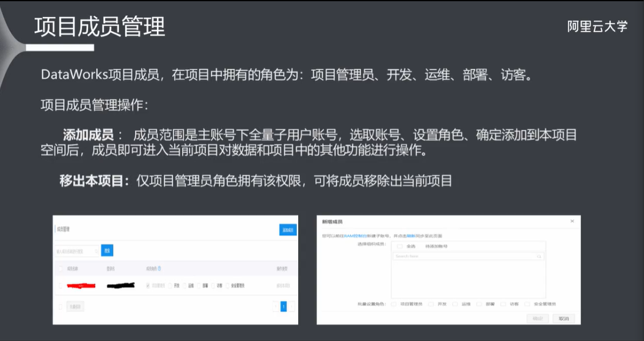The width and height of the screenshot is (644, 341).
Task: Check 项目管理员 in 批量设置角色
Action: [x=393, y=304]
